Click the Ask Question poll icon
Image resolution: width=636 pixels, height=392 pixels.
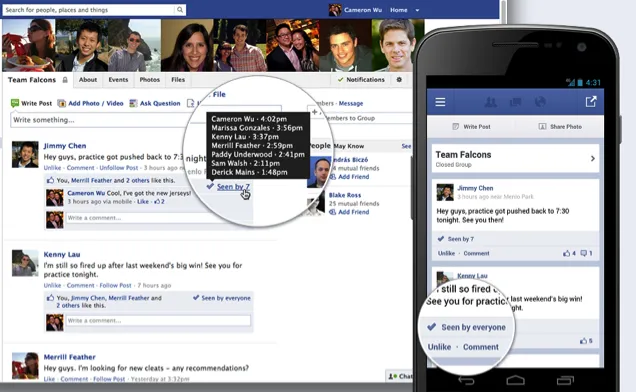(133, 103)
